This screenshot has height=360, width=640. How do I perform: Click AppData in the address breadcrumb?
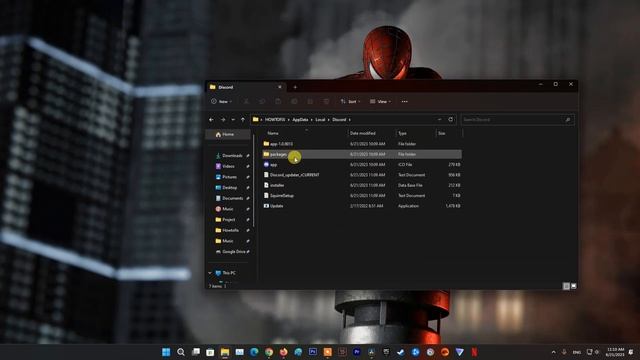[300, 120]
